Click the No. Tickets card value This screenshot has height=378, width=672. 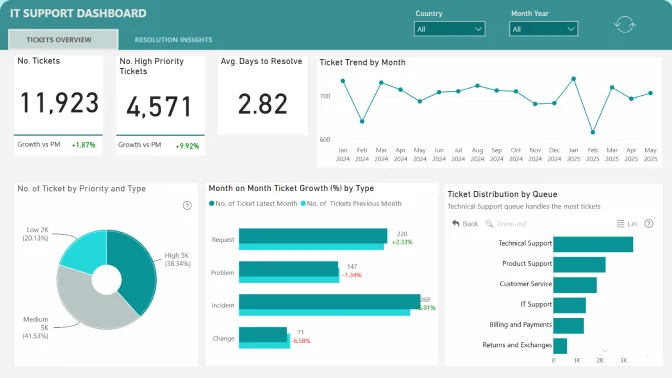(59, 103)
